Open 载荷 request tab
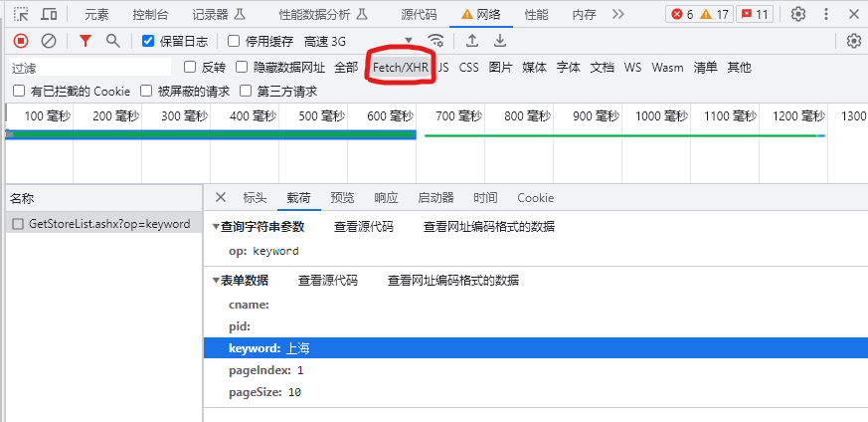The height and width of the screenshot is (422, 868). point(298,198)
